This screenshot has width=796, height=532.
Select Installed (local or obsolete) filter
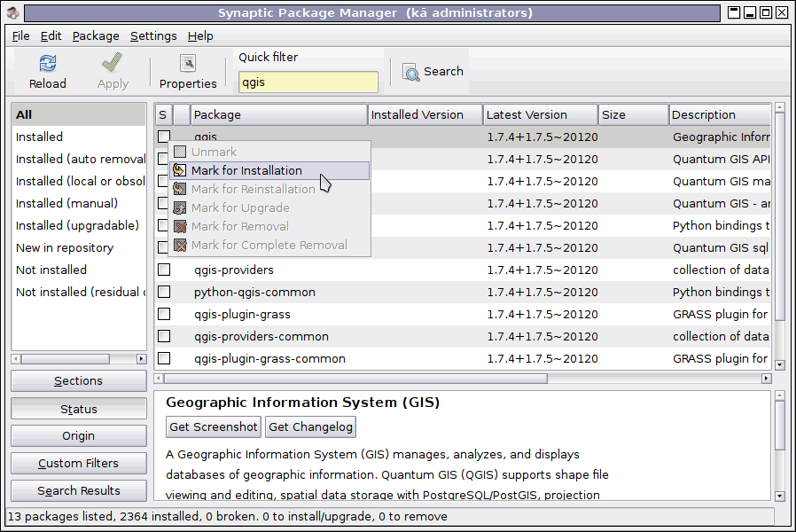(x=79, y=181)
